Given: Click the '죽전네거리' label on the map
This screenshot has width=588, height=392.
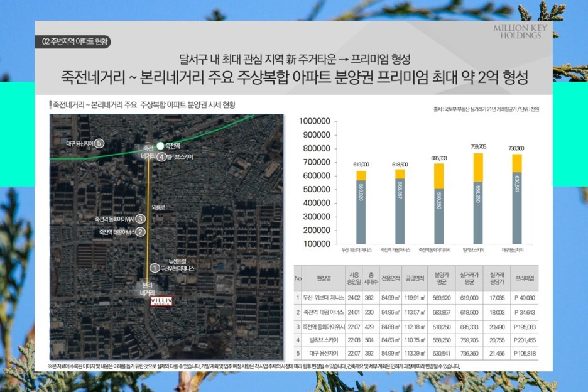Looking at the screenshot, I should pos(148,152).
